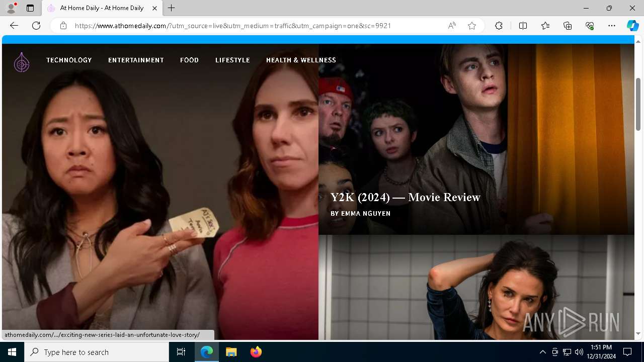Screen dimensions: 644x362
Task: Open the notification center icon
Action: tap(628, 352)
